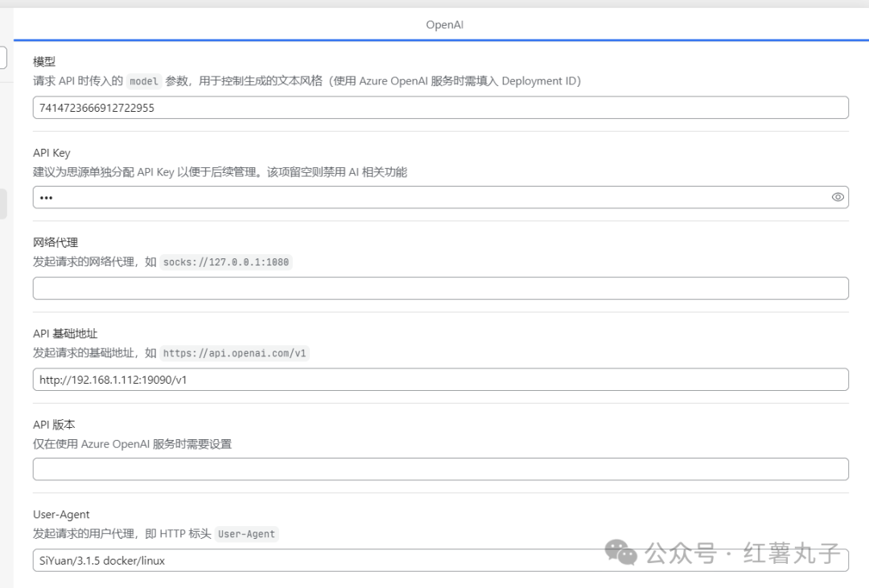Click the empty API version input field

pos(441,469)
